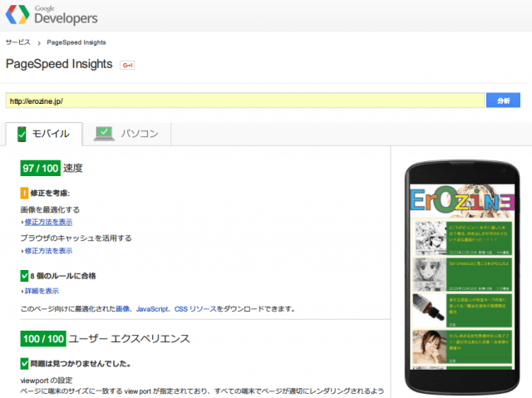Open the サービス breadcrumb link
Screen dimensions: 532x398
(18, 42)
